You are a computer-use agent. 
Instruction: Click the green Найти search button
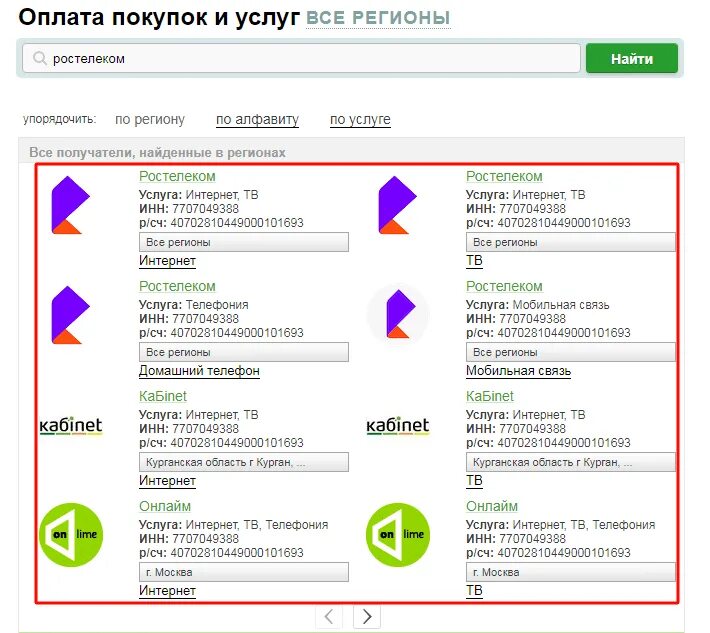(632, 58)
